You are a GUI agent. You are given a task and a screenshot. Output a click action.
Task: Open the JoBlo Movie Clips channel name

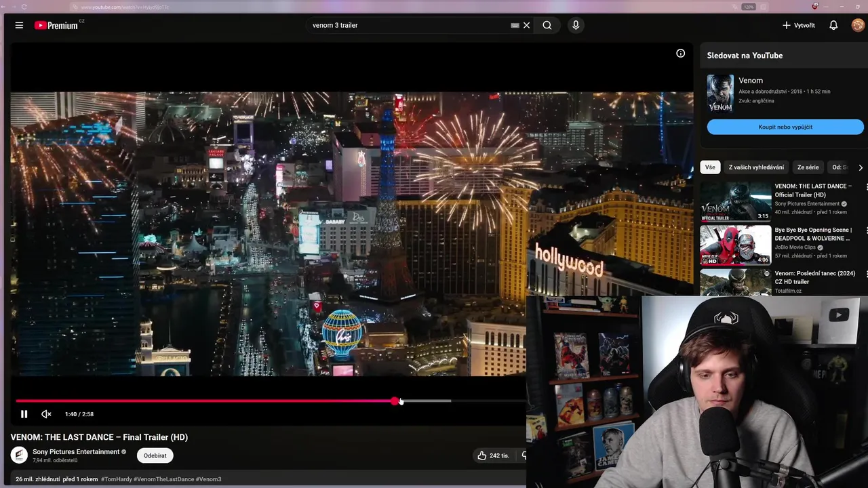pos(795,247)
